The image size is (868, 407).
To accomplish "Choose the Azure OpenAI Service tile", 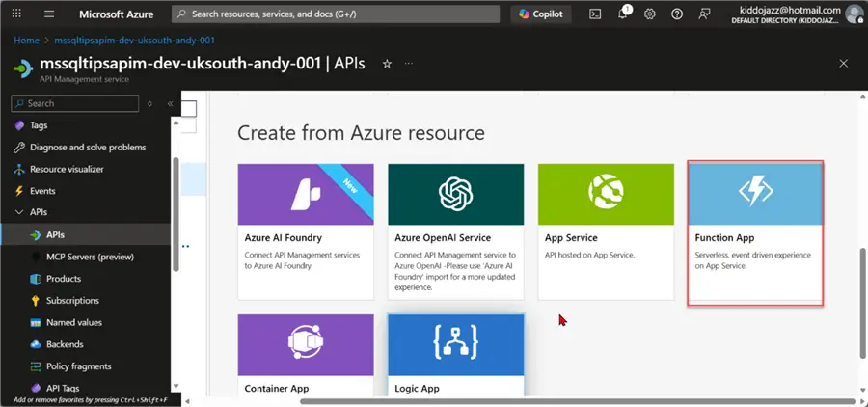I will (x=455, y=231).
